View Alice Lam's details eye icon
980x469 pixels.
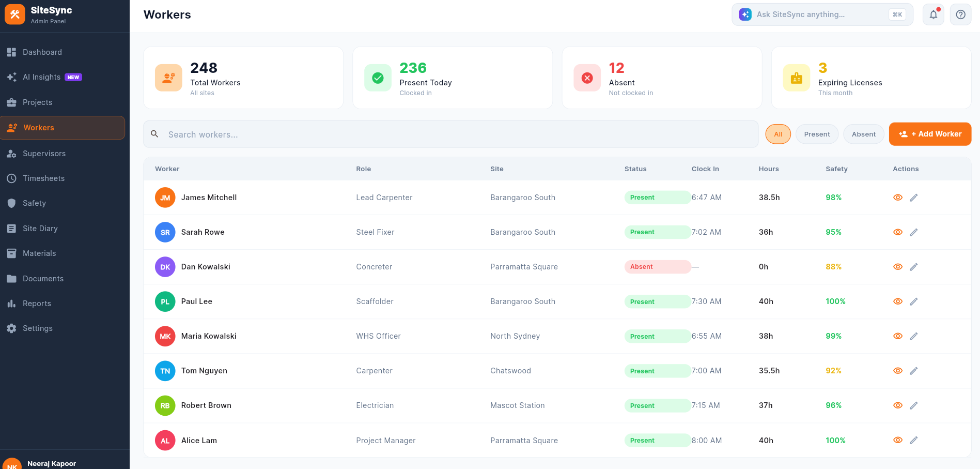tap(898, 440)
